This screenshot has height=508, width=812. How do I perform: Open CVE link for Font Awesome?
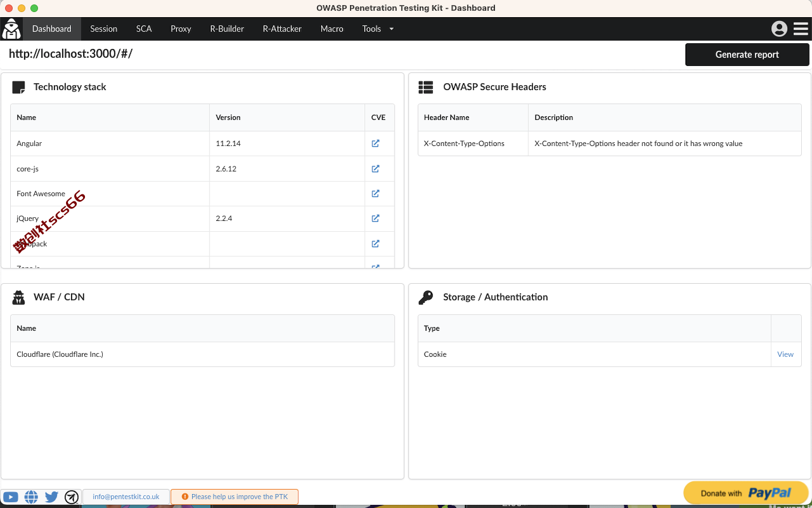[x=376, y=194]
